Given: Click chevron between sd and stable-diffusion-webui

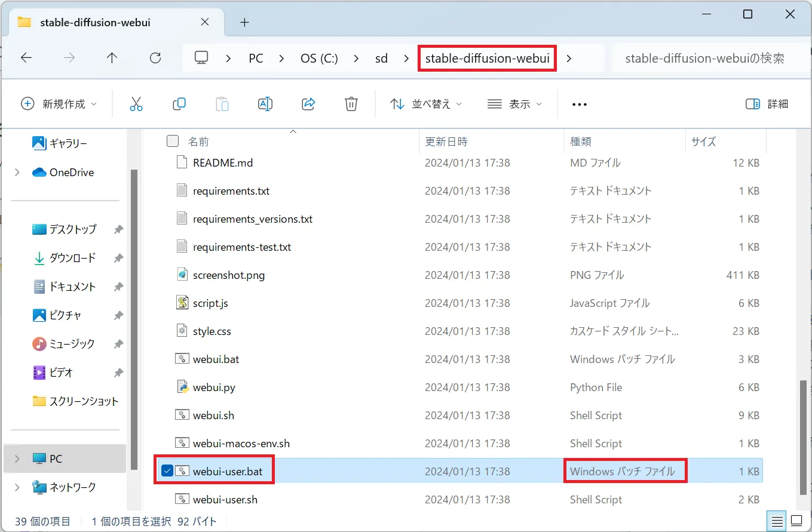Looking at the screenshot, I should coord(406,58).
